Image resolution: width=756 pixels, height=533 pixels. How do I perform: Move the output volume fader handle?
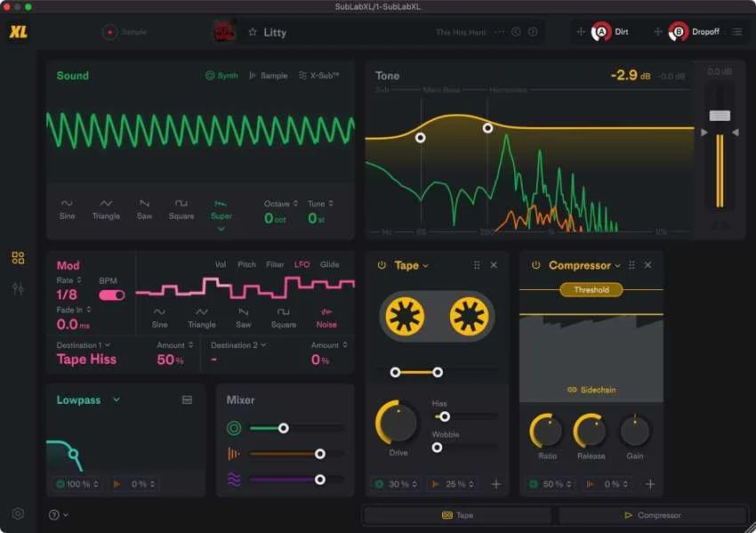720,116
